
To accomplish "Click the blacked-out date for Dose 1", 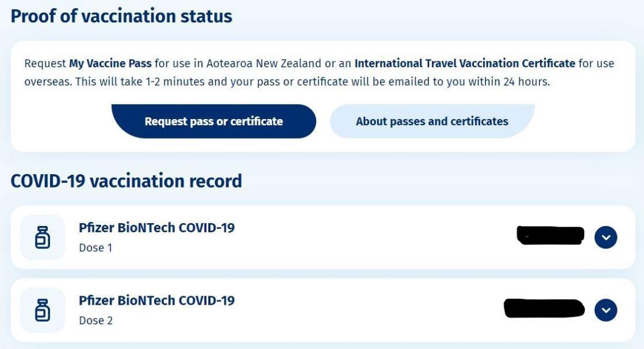I will click(x=550, y=235).
